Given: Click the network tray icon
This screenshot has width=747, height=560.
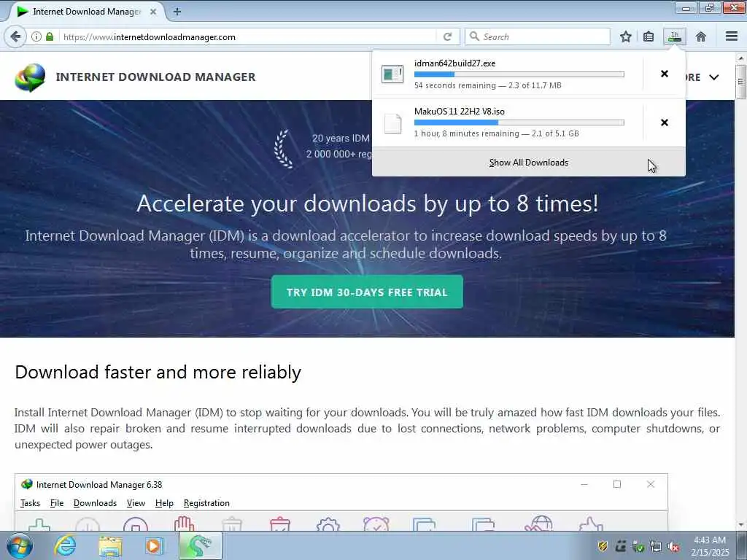Looking at the screenshot, I should [x=656, y=546].
